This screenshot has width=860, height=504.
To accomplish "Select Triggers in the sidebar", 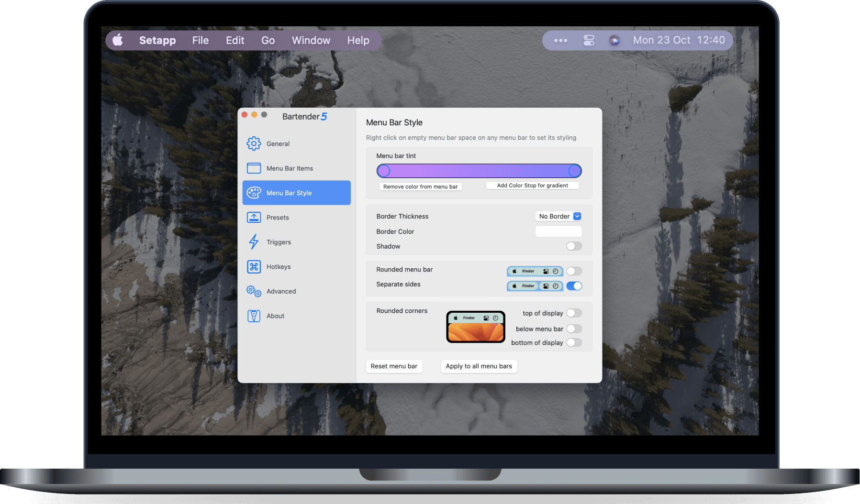I will [297, 242].
